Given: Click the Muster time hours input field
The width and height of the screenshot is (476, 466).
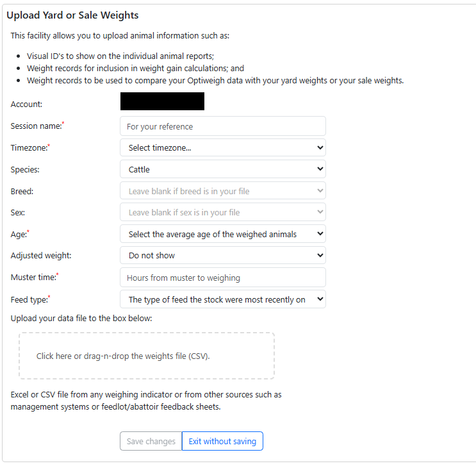Looking at the screenshot, I should click(222, 278).
